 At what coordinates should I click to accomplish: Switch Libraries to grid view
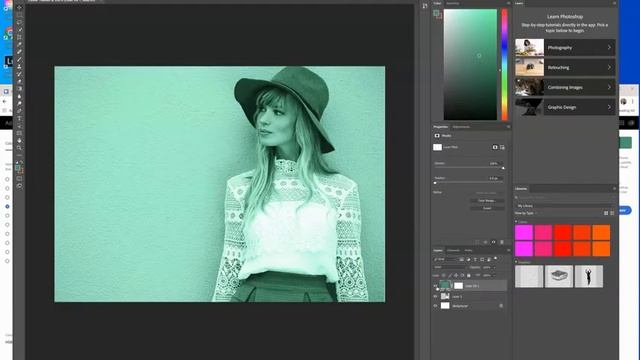[x=606, y=213]
